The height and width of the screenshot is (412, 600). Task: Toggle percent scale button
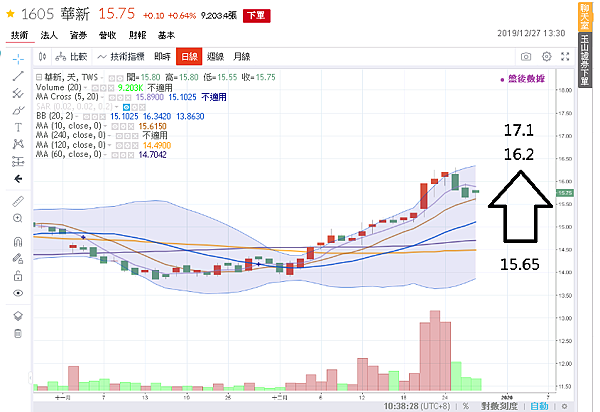(x=466, y=406)
